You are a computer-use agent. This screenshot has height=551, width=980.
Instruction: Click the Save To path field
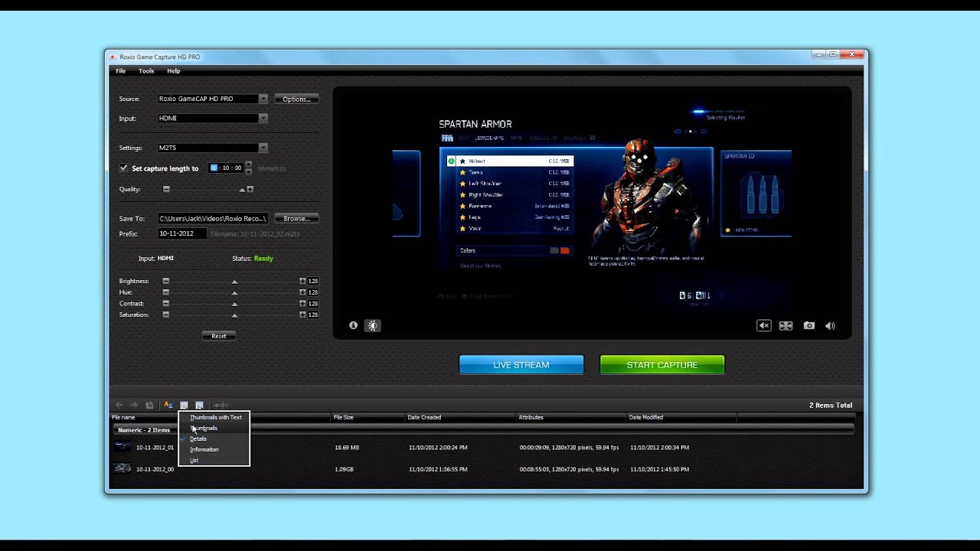[213, 218]
